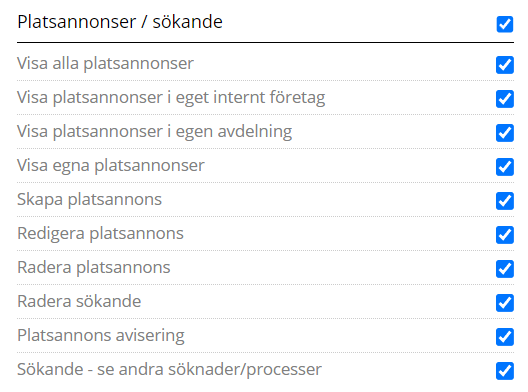
Task: Uncheck Sökande - se andra söknader/processer checkbox
Action: tap(505, 371)
